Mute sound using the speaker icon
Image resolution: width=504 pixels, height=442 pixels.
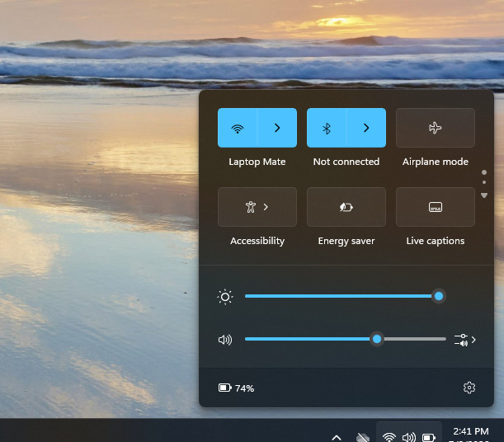225,340
